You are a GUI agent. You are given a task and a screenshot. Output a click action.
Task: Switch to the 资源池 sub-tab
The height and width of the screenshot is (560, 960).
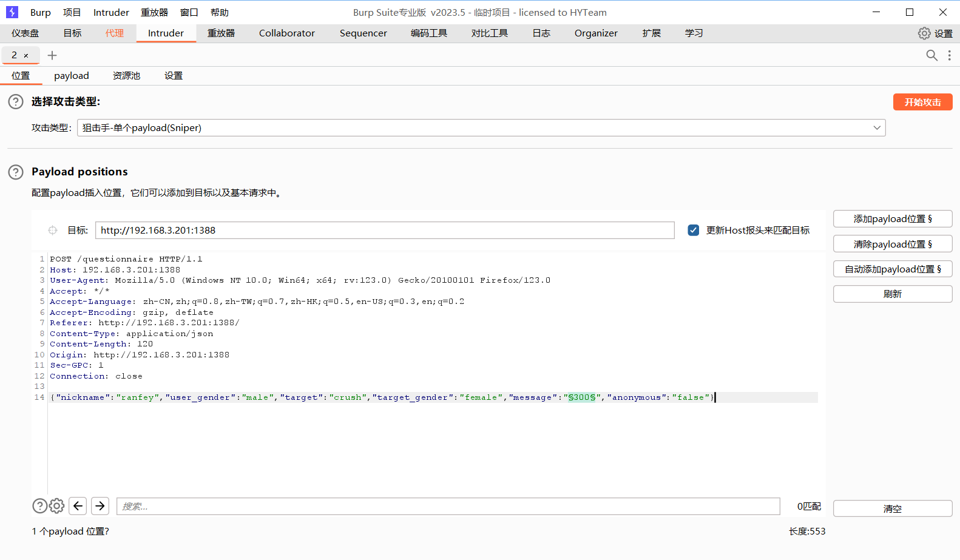(126, 76)
